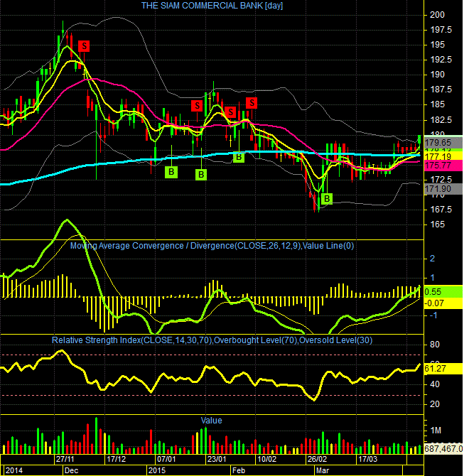Click the 2014 year label

(14, 470)
